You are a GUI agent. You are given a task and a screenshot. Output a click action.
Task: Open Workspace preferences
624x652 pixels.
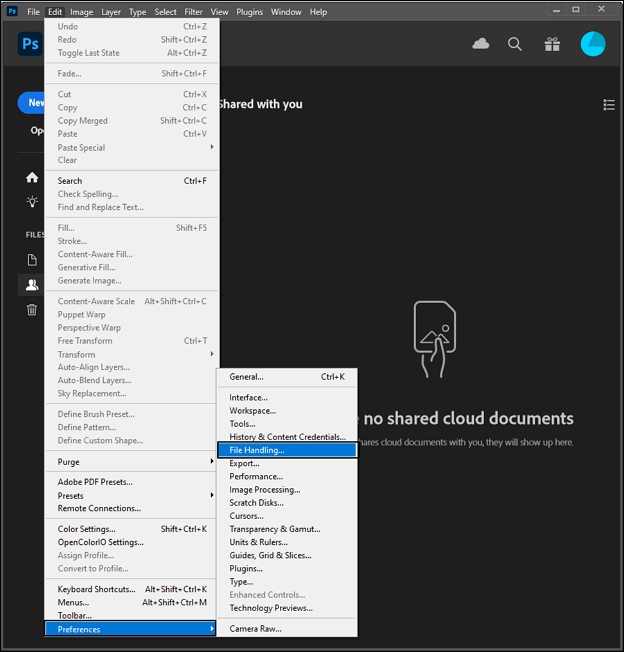tap(287, 411)
